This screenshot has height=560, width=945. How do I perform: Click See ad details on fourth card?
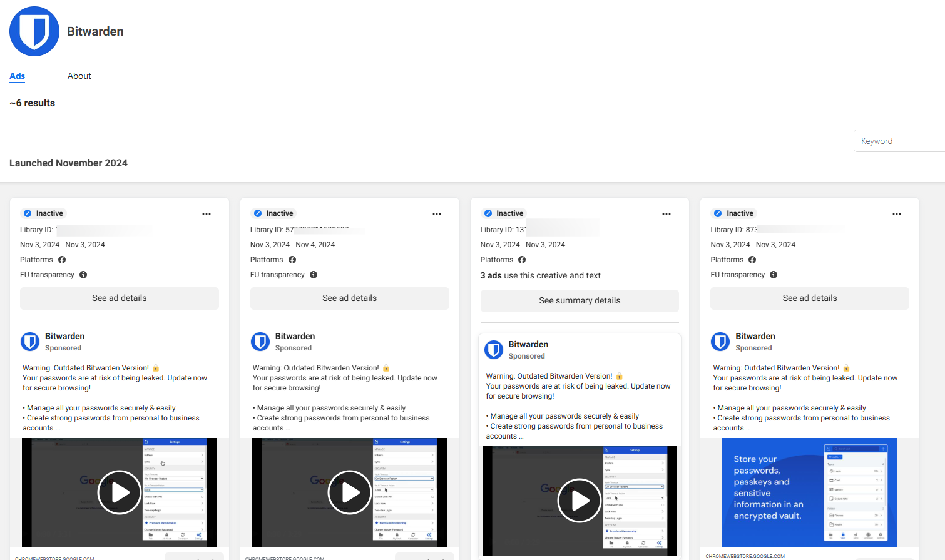click(x=810, y=298)
